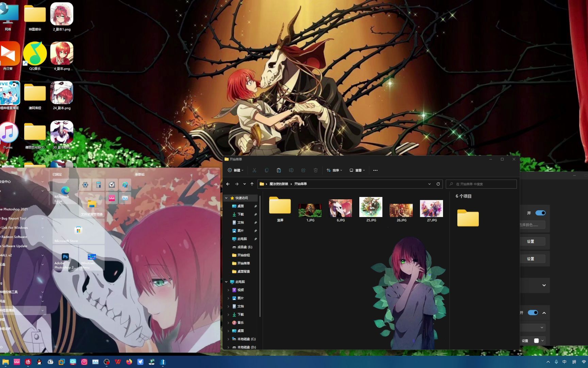Turn off the upper 开 toggle switch

[x=540, y=213]
